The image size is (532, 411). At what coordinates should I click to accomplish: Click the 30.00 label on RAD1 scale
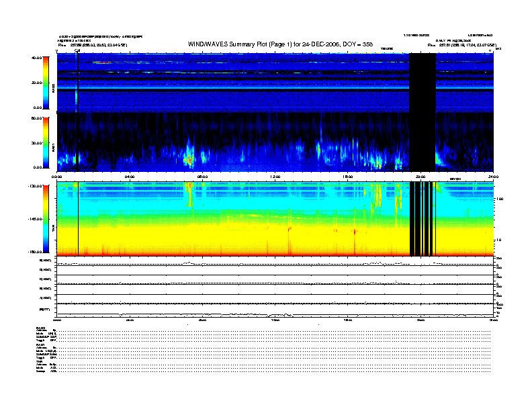click(x=36, y=143)
